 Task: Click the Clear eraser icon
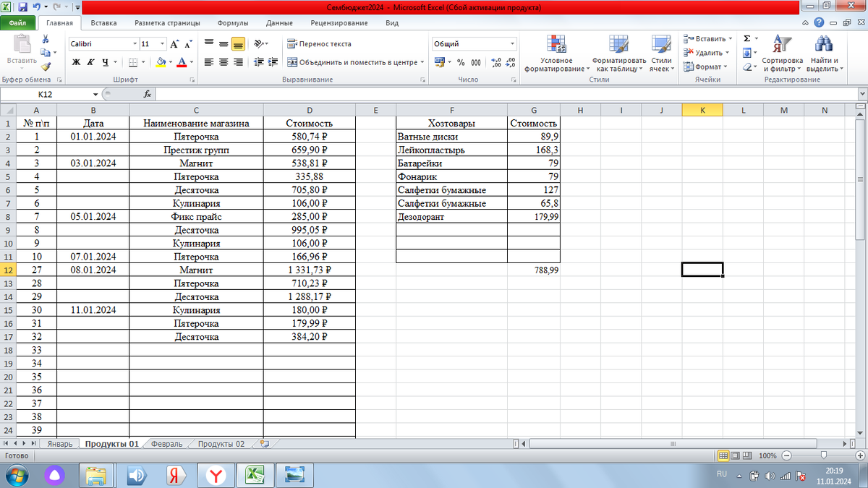(x=746, y=67)
